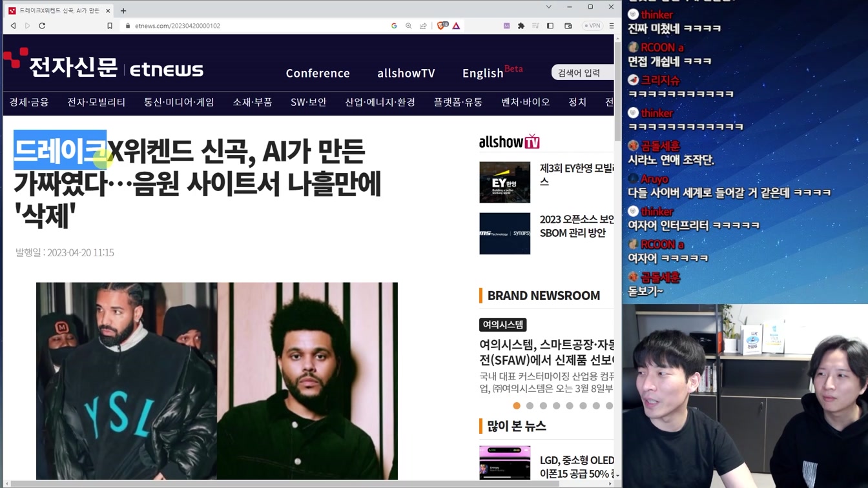The width and height of the screenshot is (868, 488).
Task: Open the tab search chevron in the title bar
Action: (549, 7)
